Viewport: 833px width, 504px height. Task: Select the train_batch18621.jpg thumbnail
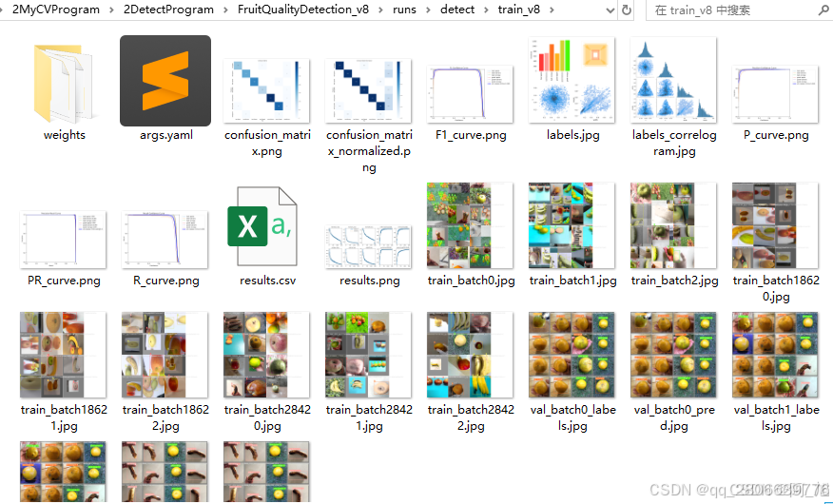click(x=63, y=355)
